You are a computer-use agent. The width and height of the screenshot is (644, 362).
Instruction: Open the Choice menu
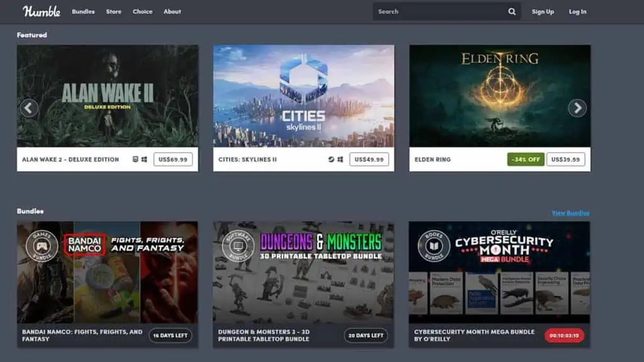143,11
